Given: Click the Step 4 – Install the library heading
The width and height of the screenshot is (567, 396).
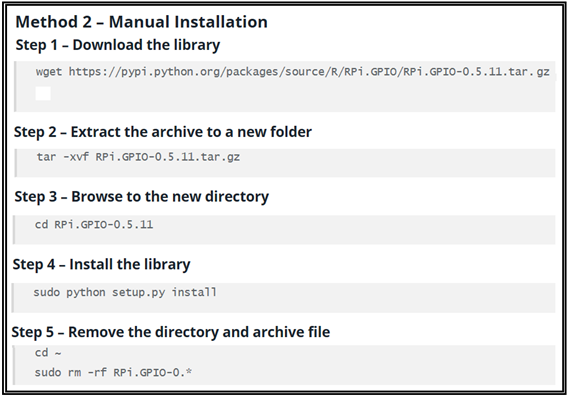Looking at the screenshot, I should (101, 264).
